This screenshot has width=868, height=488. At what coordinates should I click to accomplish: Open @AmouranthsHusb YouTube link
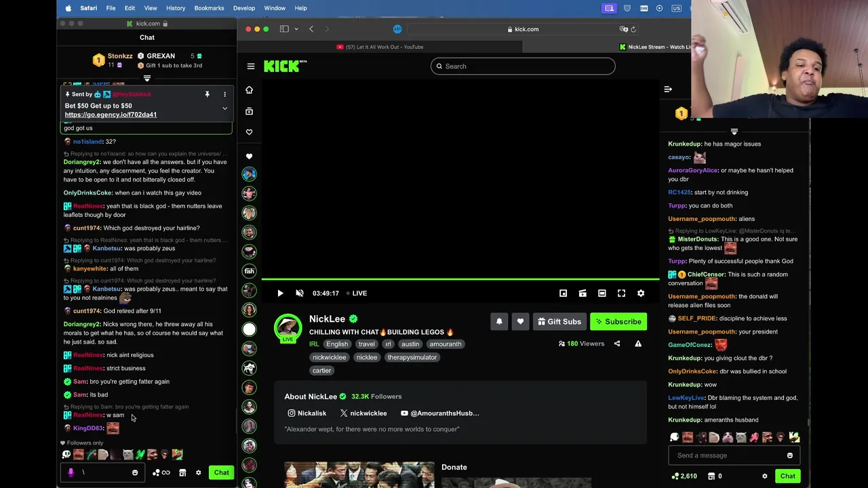click(440, 413)
